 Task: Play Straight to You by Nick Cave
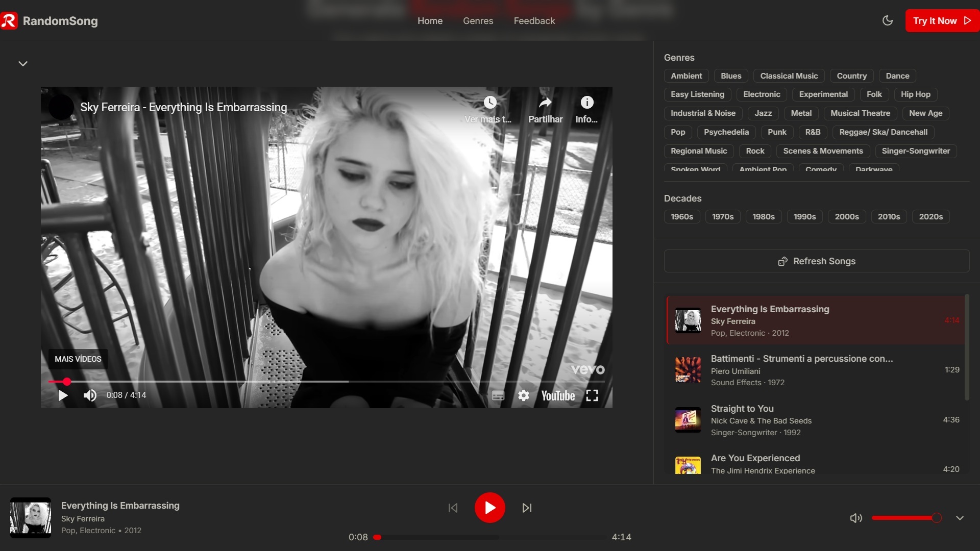(816, 420)
